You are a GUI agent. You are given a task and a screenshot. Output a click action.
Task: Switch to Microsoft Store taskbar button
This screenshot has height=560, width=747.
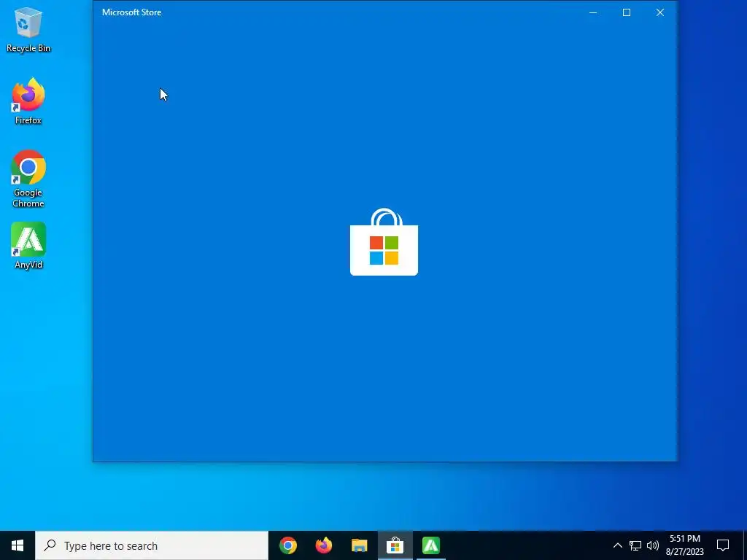click(x=395, y=545)
